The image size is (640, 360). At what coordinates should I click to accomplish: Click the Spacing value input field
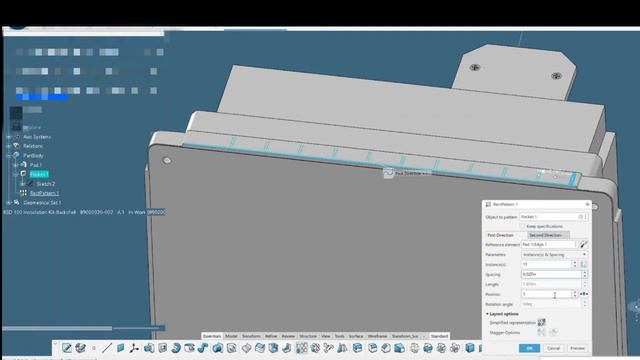point(551,274)
